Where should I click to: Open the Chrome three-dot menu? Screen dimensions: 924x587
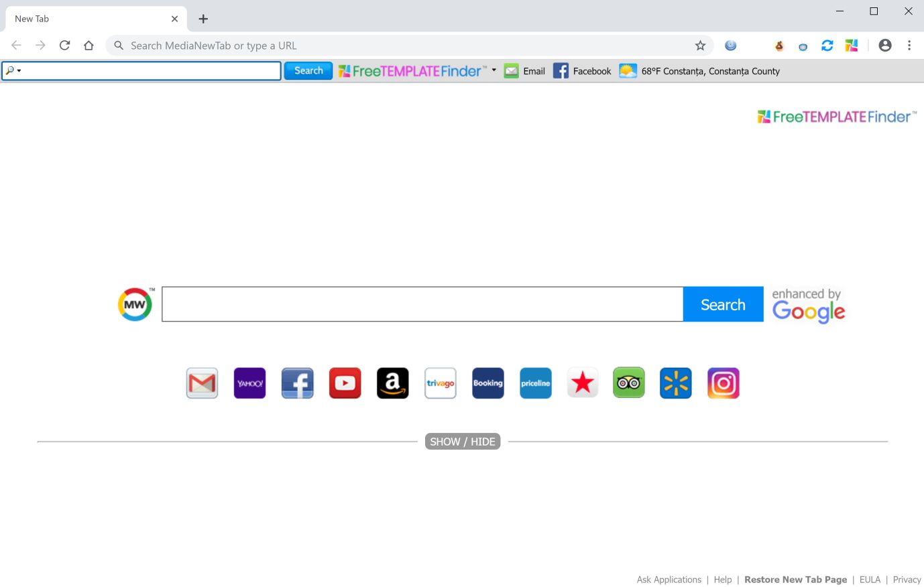point(909,46)
